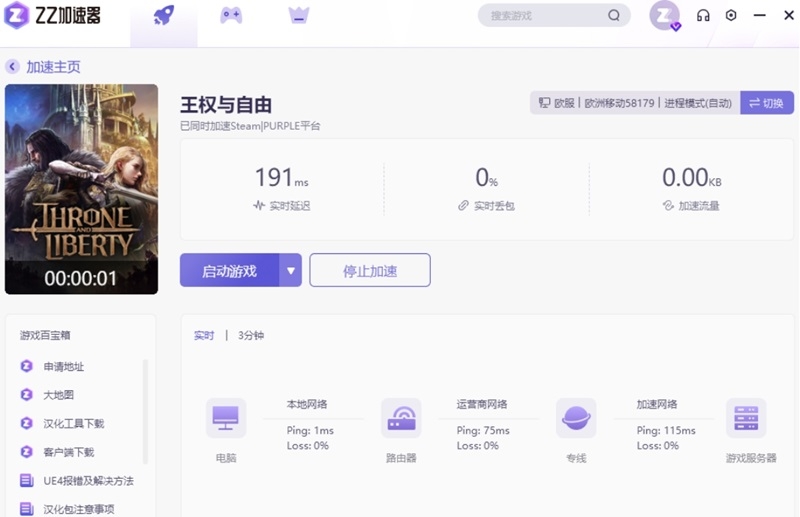Click the headset customer support icon
Screen dimensions: 800x517
click(x=703, y=16)
